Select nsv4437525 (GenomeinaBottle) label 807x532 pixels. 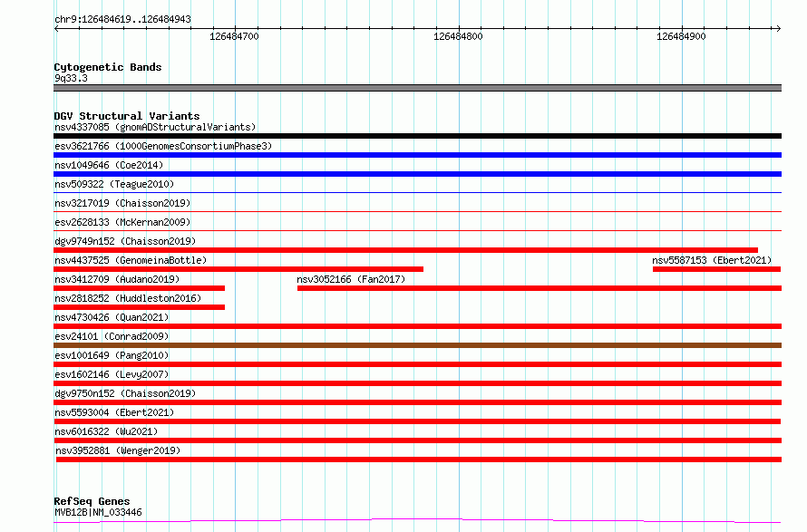pos(131,260)
